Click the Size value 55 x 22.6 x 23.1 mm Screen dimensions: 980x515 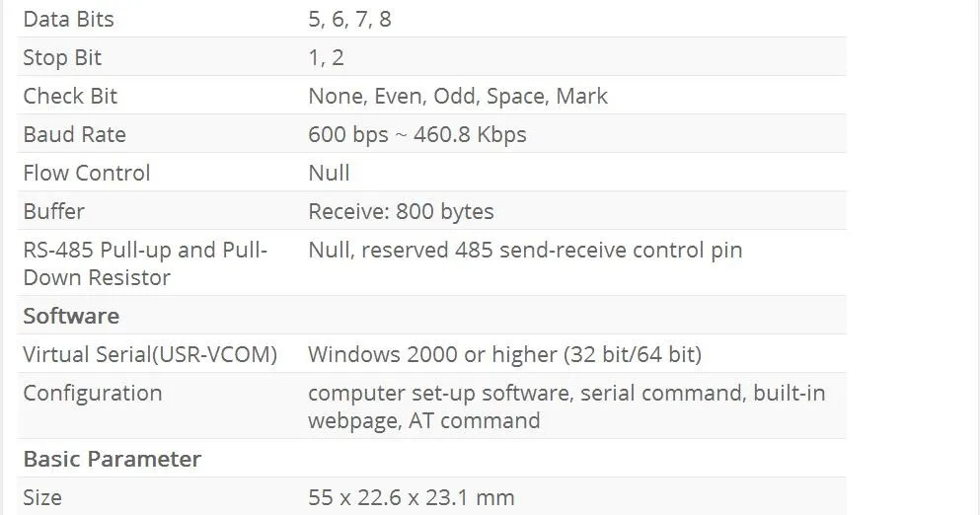point(412,497)
